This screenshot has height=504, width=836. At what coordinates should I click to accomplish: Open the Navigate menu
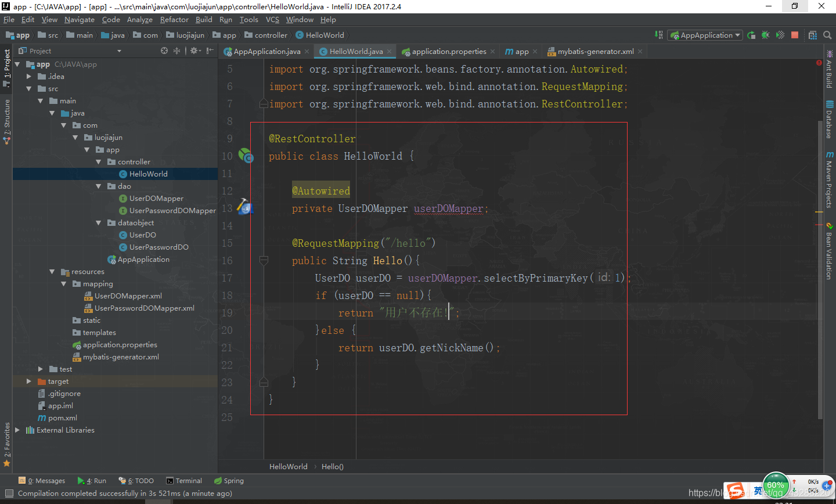click(80, 20)
